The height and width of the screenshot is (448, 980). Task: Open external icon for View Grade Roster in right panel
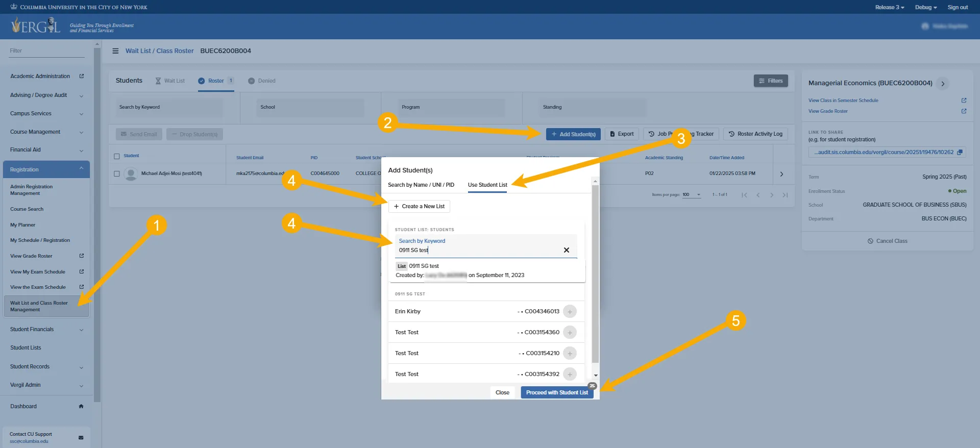coord(964,111)
